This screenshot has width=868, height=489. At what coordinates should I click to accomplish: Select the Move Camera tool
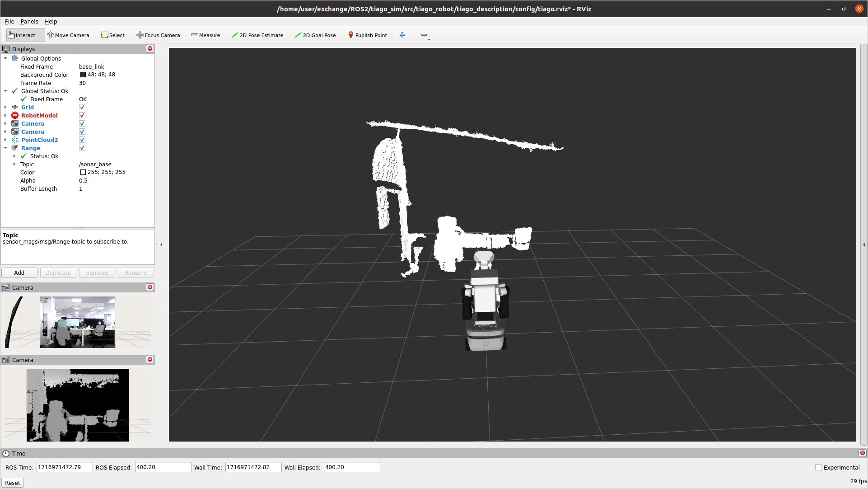click(x=68, y=35)
